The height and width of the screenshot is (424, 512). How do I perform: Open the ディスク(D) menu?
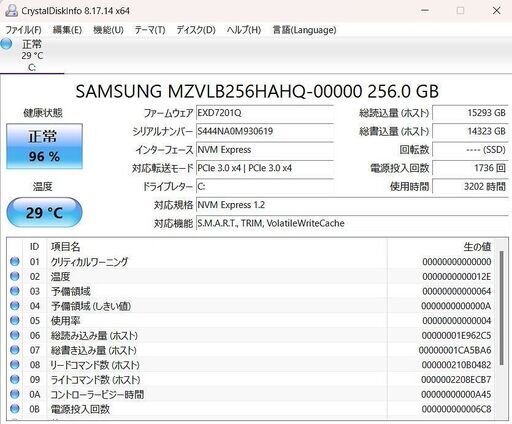[x=196, y=30]
